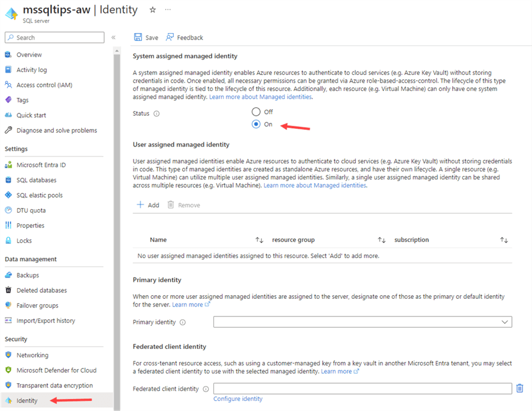Click the Configure identity link

coord(238,399)
